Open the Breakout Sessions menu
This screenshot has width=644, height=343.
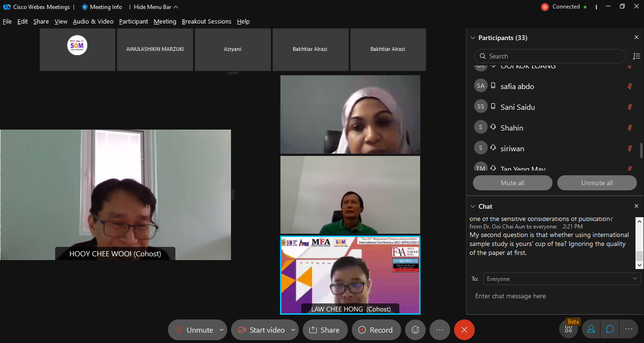[x=206, y=22]
